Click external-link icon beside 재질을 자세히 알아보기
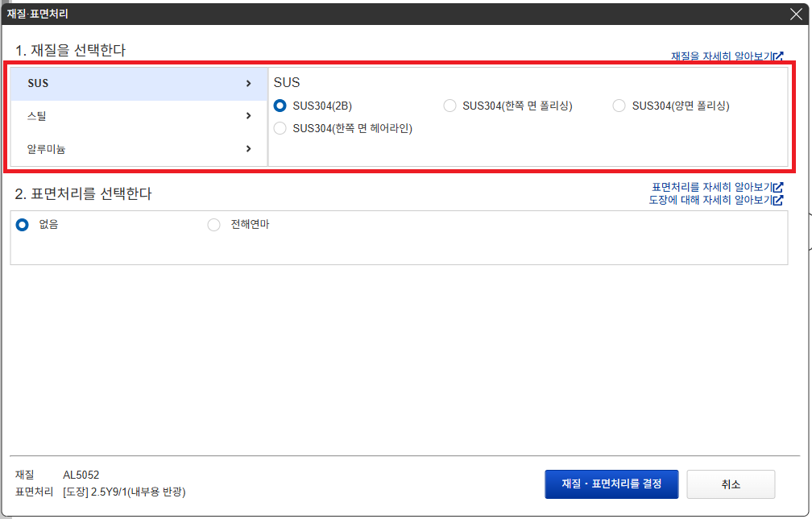 point(778,56)
